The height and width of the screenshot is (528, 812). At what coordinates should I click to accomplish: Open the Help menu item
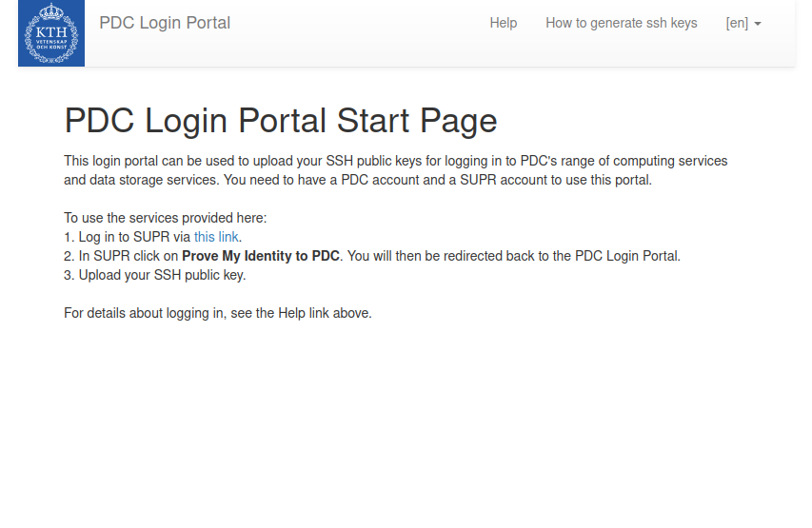pos(503,23)
